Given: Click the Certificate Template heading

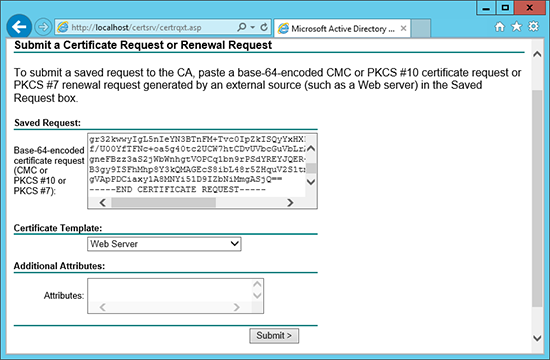Looking at the screenshot, I should [58, 228].
